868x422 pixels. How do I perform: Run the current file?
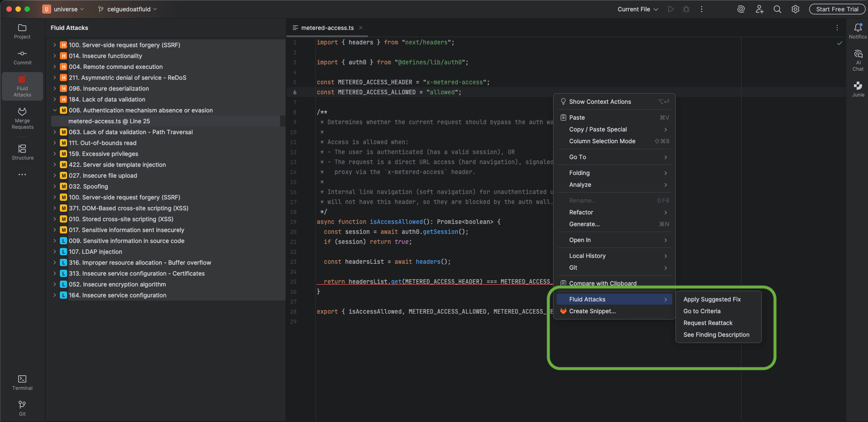tap(671, 9)
